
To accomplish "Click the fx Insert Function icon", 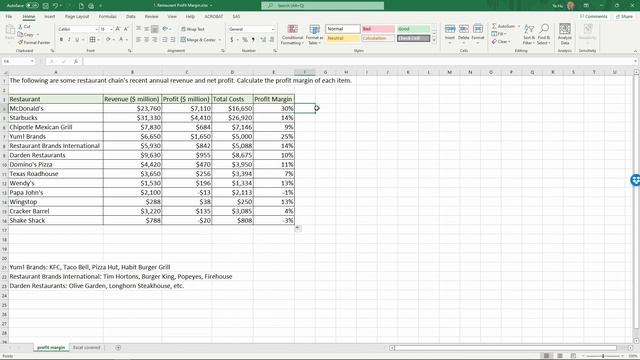I will tap(76, 61).
